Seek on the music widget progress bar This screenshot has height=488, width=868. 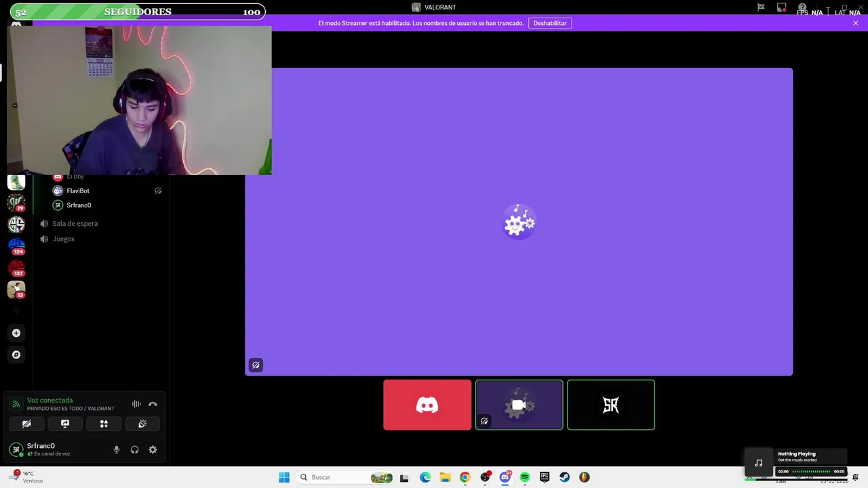pyautogui.click(x=811, y=471)
